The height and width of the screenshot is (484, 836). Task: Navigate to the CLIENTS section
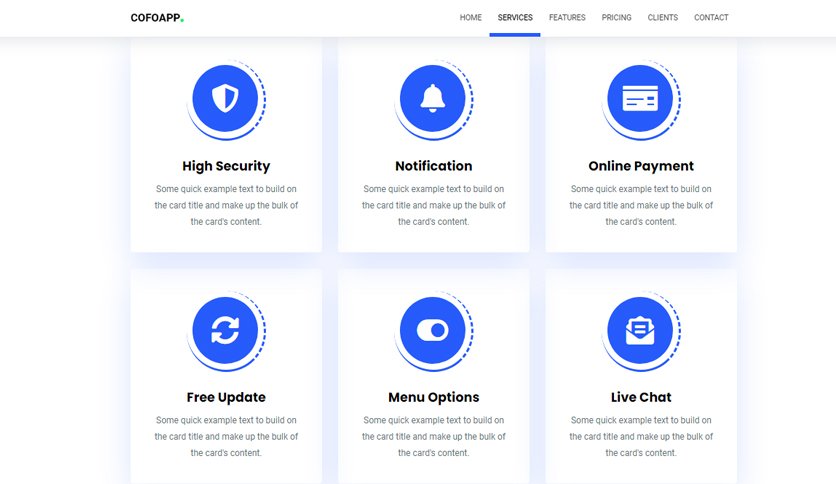tap(663, 18)
